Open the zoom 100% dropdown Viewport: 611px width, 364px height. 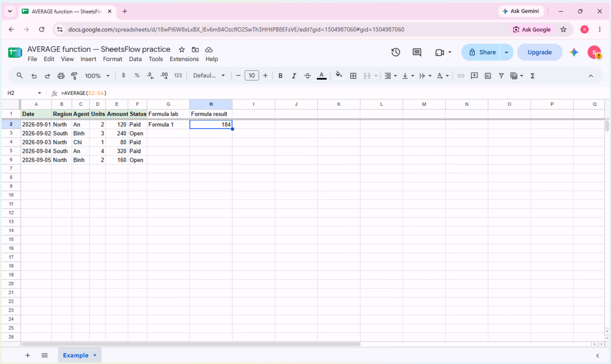coord(97,76)
